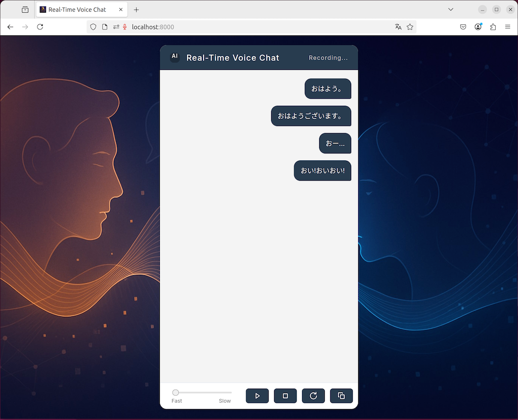518x420 pixels.
Task: Open the Firefox account profile icon
Action: point(478,27)
